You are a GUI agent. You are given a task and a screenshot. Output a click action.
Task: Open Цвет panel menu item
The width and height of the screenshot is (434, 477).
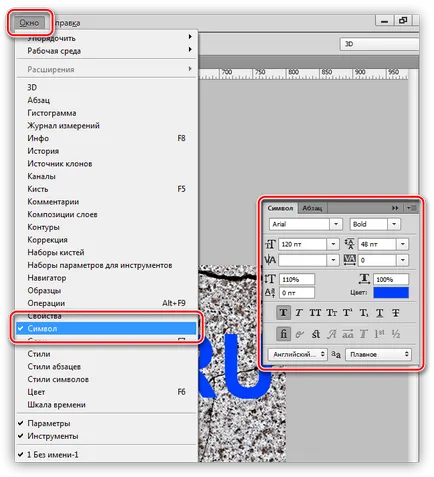pyautogui.click(x=106, y=392)
